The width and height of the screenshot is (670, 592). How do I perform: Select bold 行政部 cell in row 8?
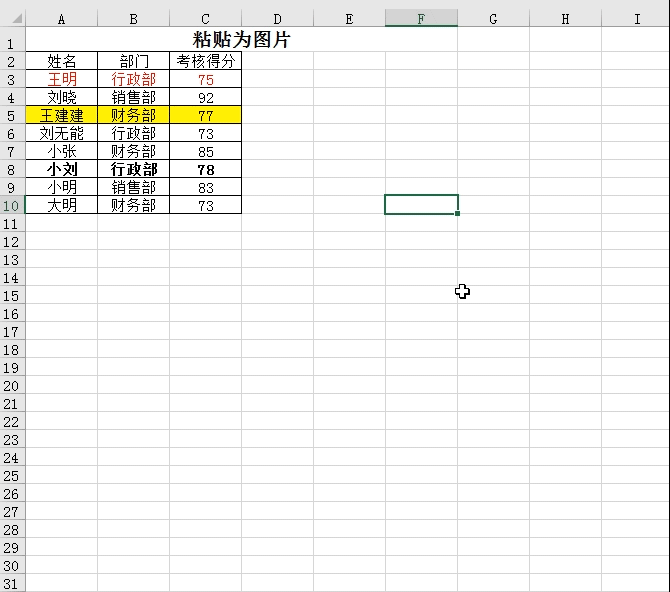133,169
